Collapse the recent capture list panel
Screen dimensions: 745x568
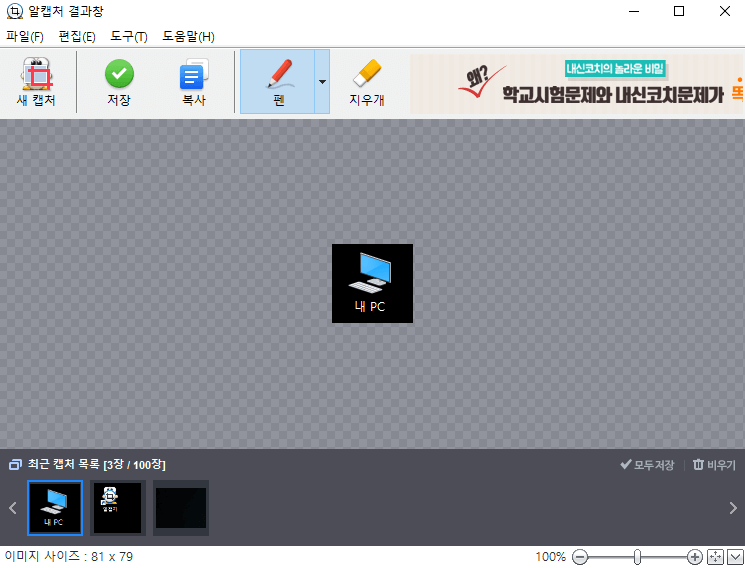pyautogui.click(x=735, y=557)
